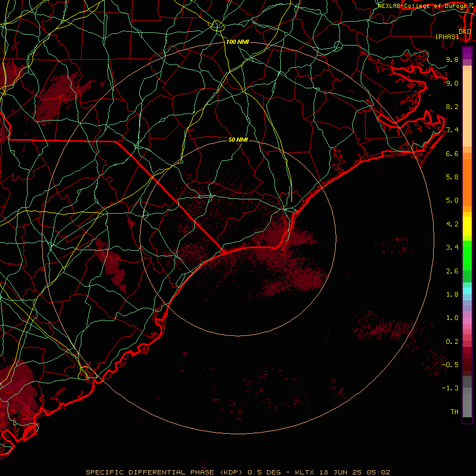Click the 3.4 value on the scale
The width and height of the screenshot is (476, 476).
pyautogui.click(x=452, y=248)
